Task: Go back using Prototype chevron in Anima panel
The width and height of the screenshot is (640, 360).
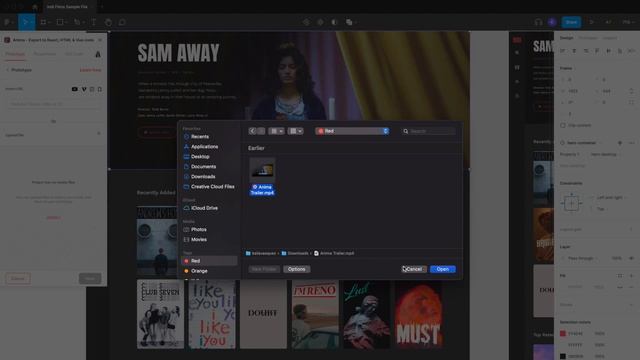Action: coord(7,70)
